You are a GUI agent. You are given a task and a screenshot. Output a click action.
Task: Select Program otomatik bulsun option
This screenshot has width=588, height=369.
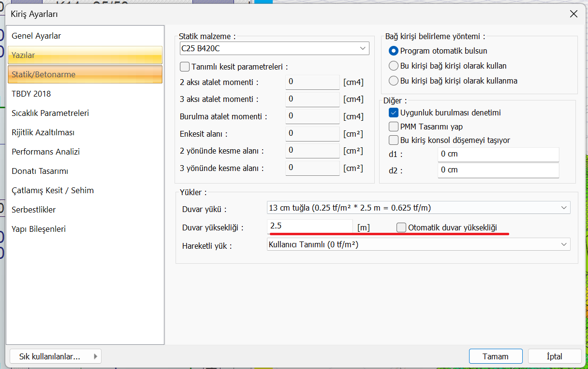(x=394, y=51)
